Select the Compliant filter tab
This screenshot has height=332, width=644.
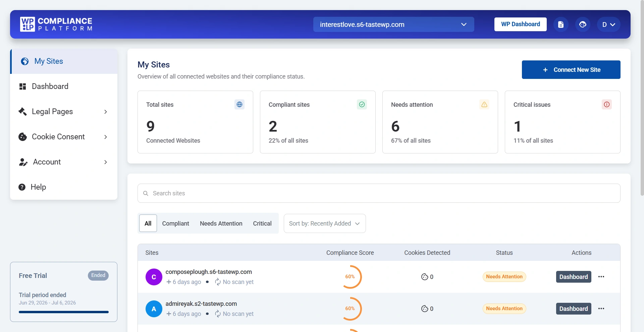click(x=176, y=224)
